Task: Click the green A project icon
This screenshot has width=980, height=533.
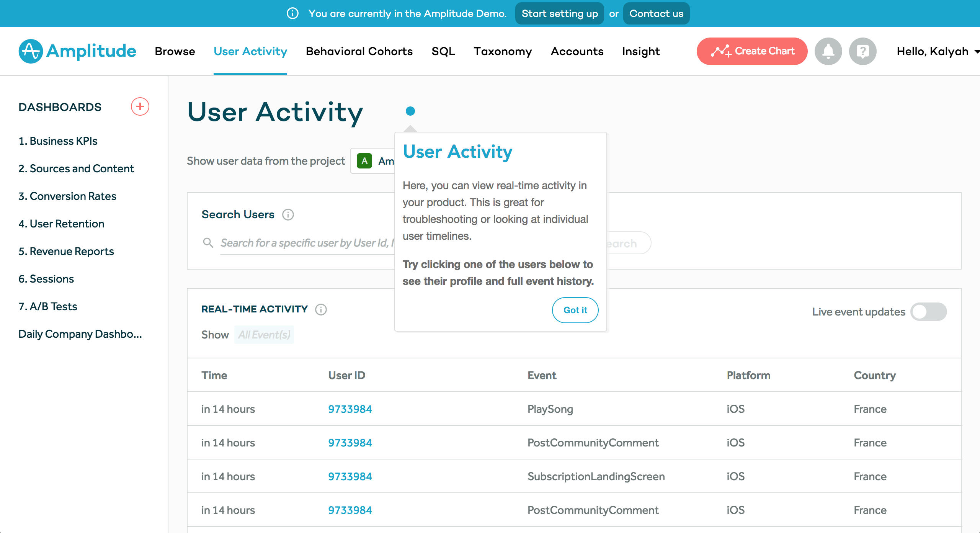Action: click(364, 161)
